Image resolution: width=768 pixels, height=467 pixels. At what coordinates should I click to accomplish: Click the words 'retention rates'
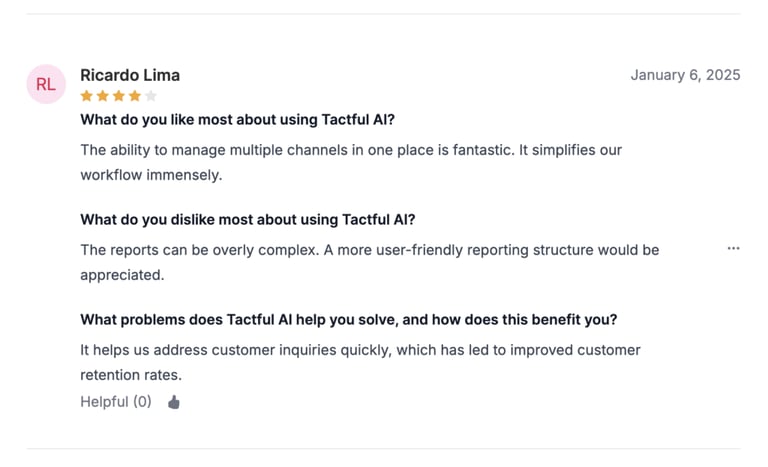131,375
